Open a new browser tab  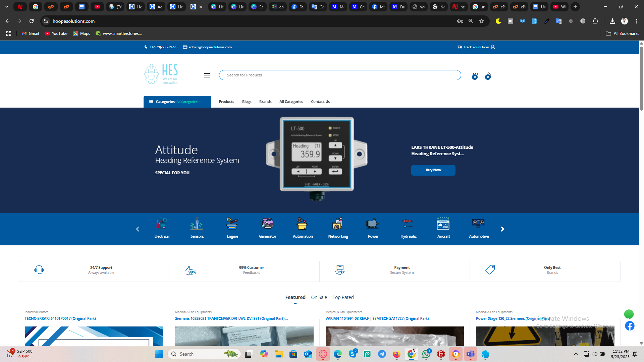575,7
